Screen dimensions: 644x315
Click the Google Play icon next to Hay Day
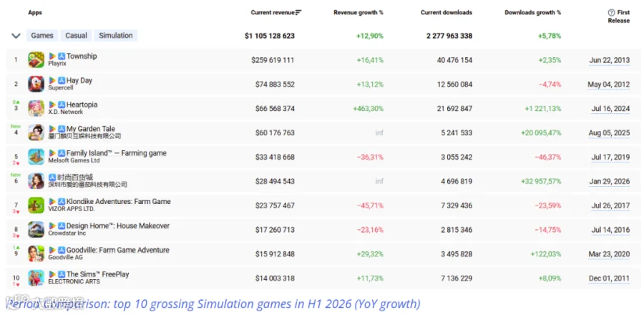tap(52, 80)
